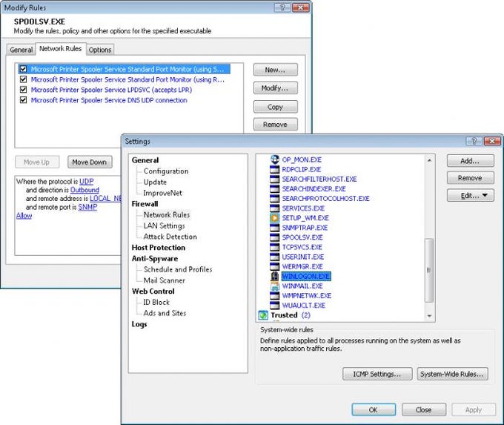Image resolution: width=504 pixels, height=425 pixels.
Task: Select the Web Control category
Action: pyautogui.click(x=153, y=291)
